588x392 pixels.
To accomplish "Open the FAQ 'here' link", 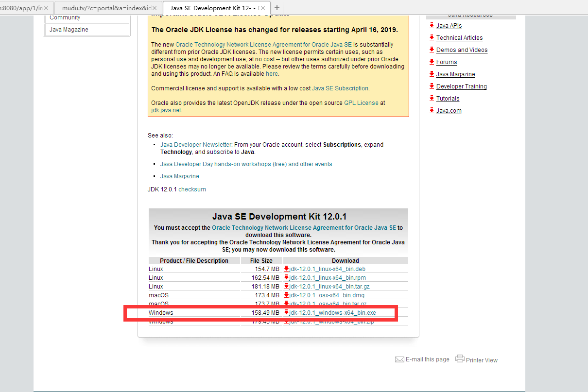I will 272,74.
